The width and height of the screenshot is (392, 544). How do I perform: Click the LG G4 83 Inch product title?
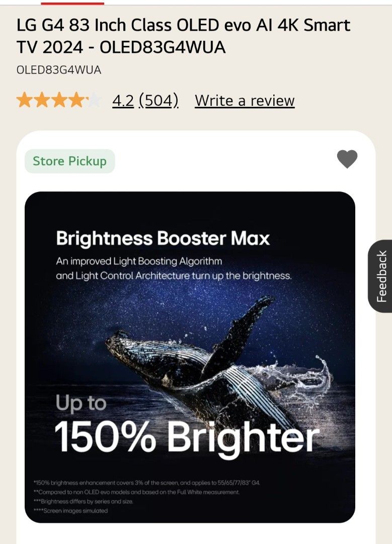(x=184, y=36)
